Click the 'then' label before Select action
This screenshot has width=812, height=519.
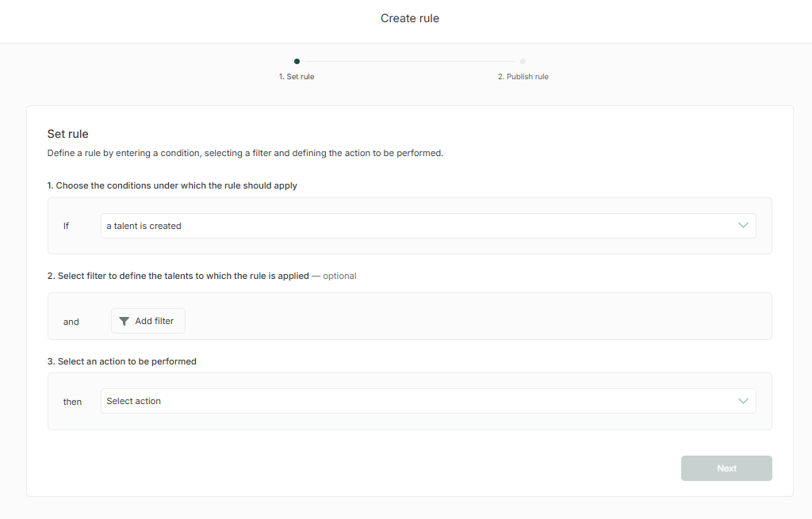(x=72, y=402)
